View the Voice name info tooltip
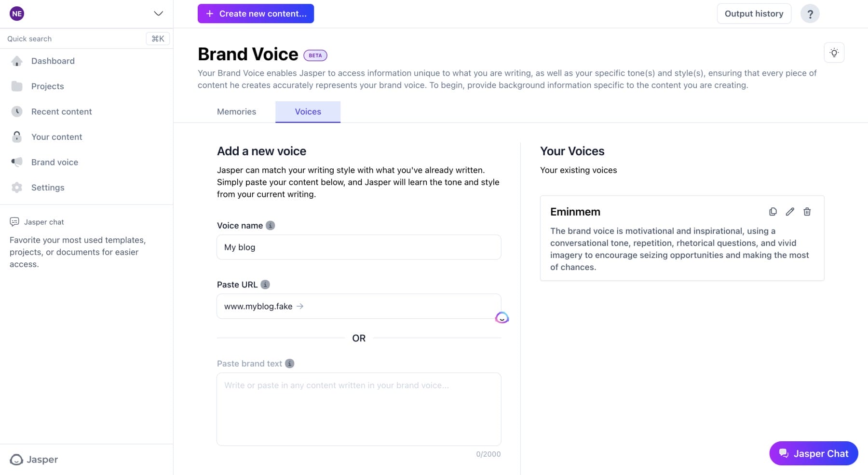 270,225
